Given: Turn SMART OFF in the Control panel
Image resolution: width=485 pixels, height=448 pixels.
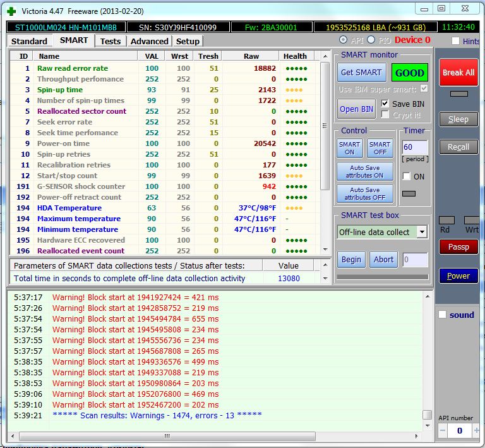Looking at the screenshot, I should point(380,148).
